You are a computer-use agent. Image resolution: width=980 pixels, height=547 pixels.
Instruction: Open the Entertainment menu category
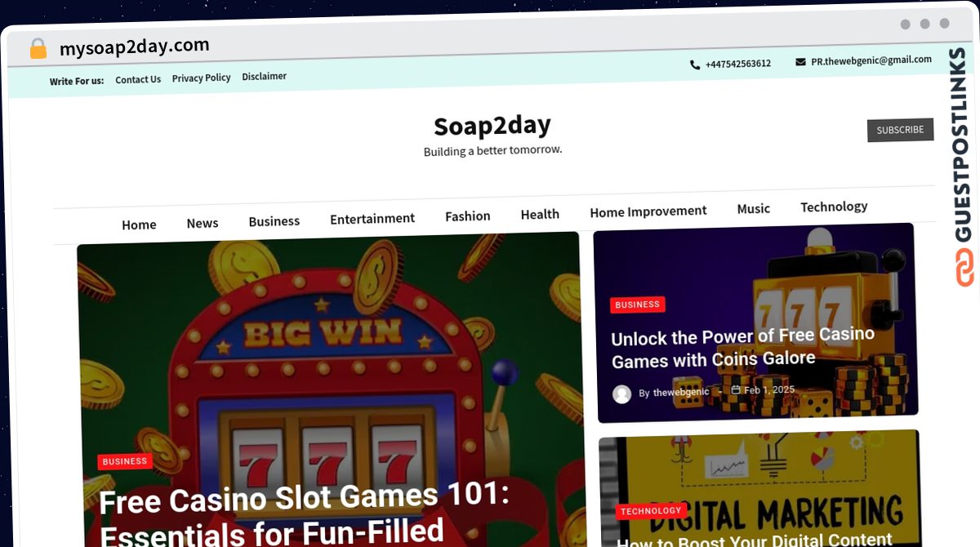pyautogui.click(x=372, y=219)
